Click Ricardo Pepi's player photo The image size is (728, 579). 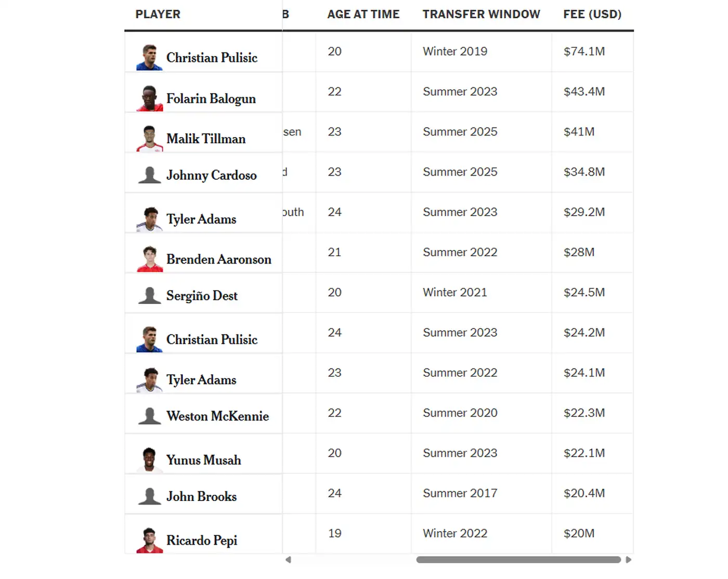point(149,540)
